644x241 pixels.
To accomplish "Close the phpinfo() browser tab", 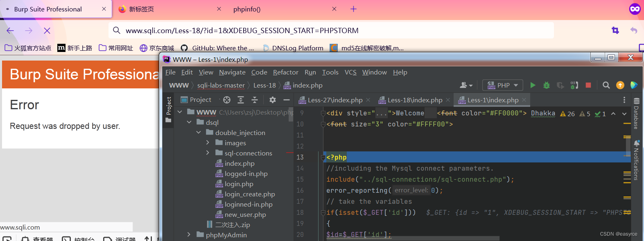I will (x=334, y=9).
